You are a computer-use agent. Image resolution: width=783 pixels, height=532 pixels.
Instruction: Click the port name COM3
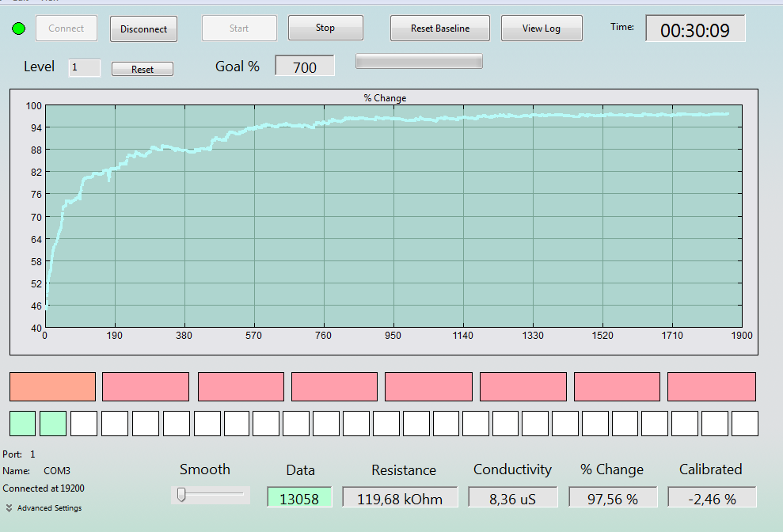(x=57, y=470)
